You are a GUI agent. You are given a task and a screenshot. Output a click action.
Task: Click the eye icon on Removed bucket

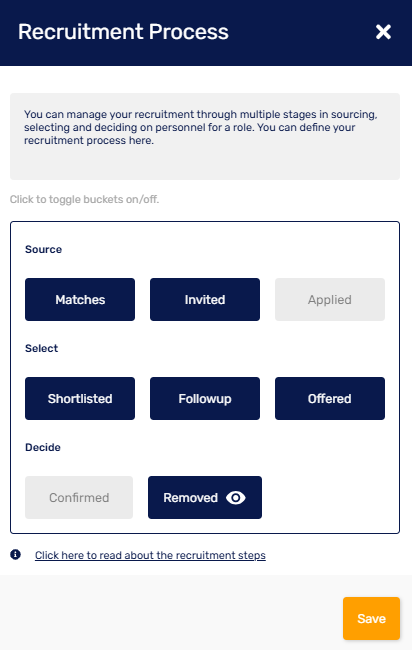tap(235, 497)
